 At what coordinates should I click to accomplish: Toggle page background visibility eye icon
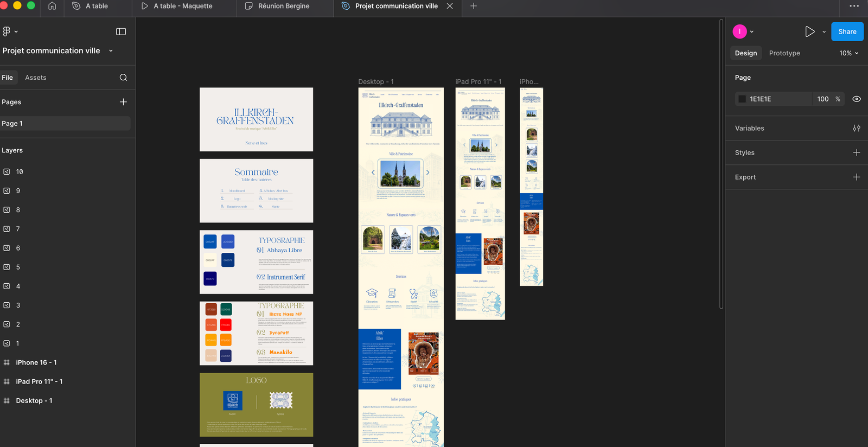coord(856,99)
